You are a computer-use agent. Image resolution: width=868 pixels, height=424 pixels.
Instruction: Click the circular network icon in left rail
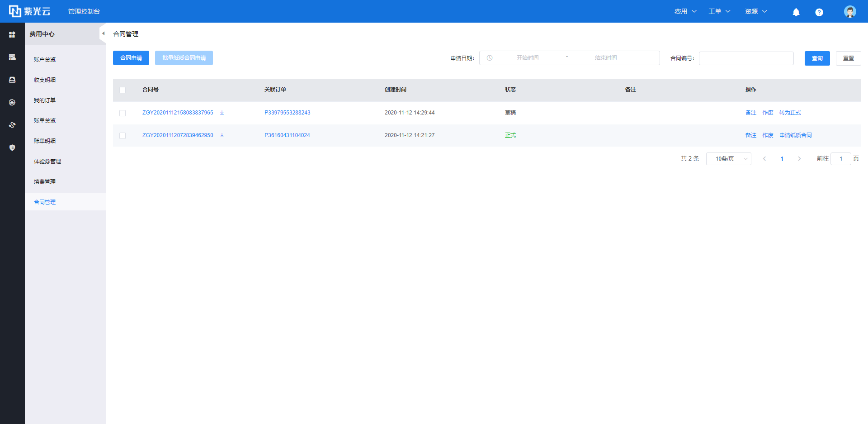(12, 102)
